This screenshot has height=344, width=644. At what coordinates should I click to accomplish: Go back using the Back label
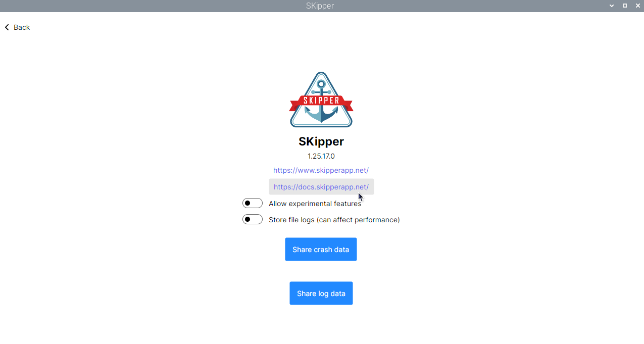tap(22, 27)
